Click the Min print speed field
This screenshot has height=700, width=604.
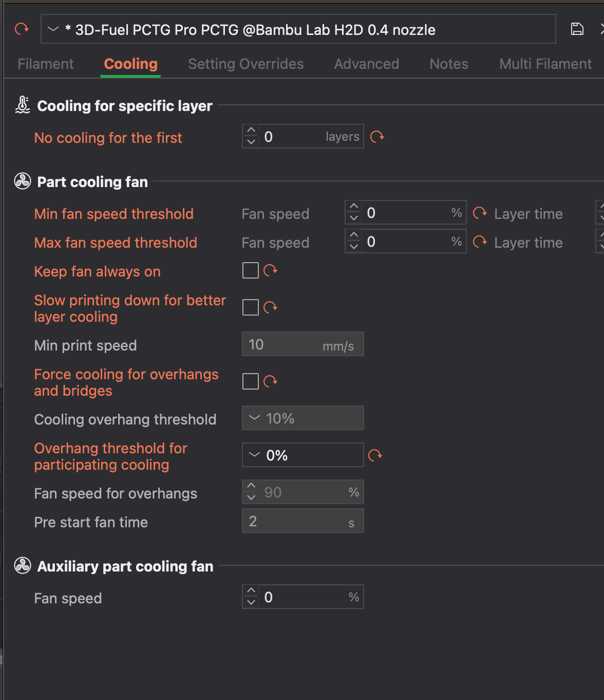[303, 344]
